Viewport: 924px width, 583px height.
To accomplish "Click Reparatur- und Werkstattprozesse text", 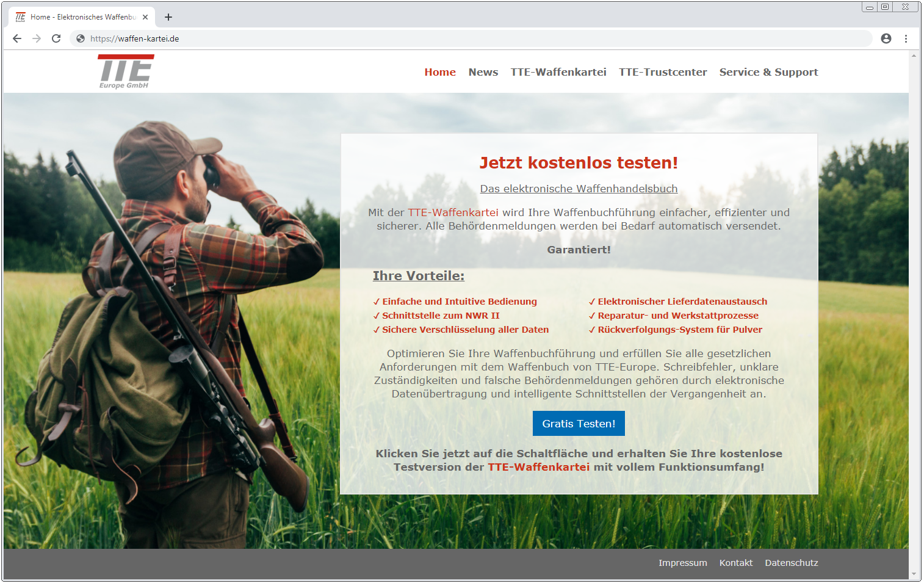I will tap(678, 316).
